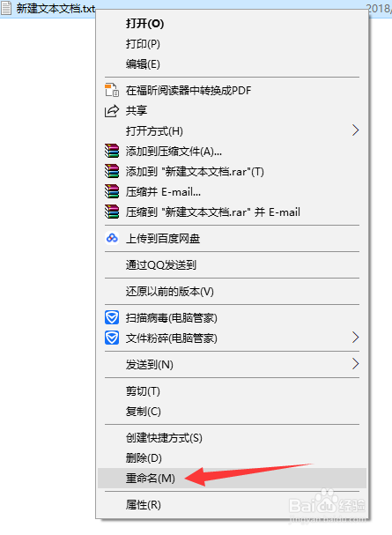Select the 新建文本文档.txt file icon

click(6, 8)
